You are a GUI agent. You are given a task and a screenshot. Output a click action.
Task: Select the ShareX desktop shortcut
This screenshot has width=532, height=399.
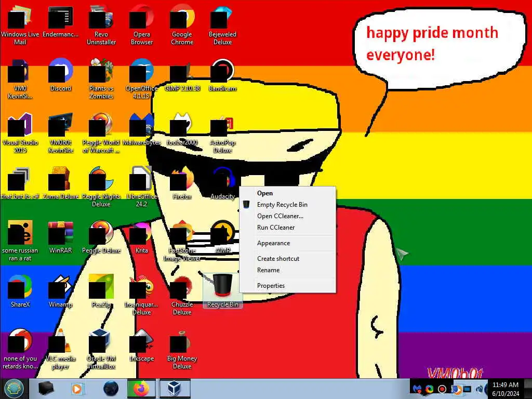click(x=20, y=291)
